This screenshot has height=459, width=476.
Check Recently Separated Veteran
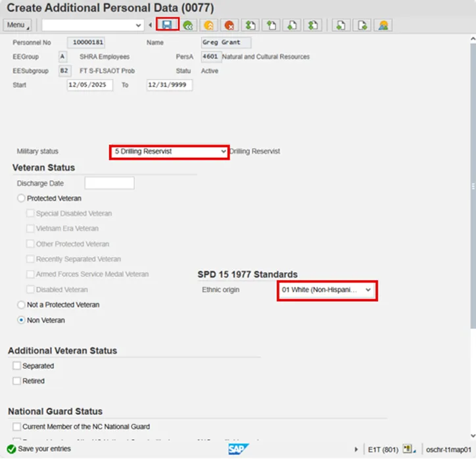tap(30, 258)
